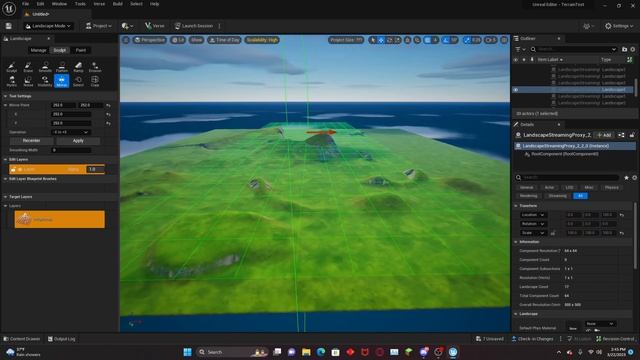Collapse the Edit Layers section
Viewport: 640px width, 360px height.
coord(5,160)
